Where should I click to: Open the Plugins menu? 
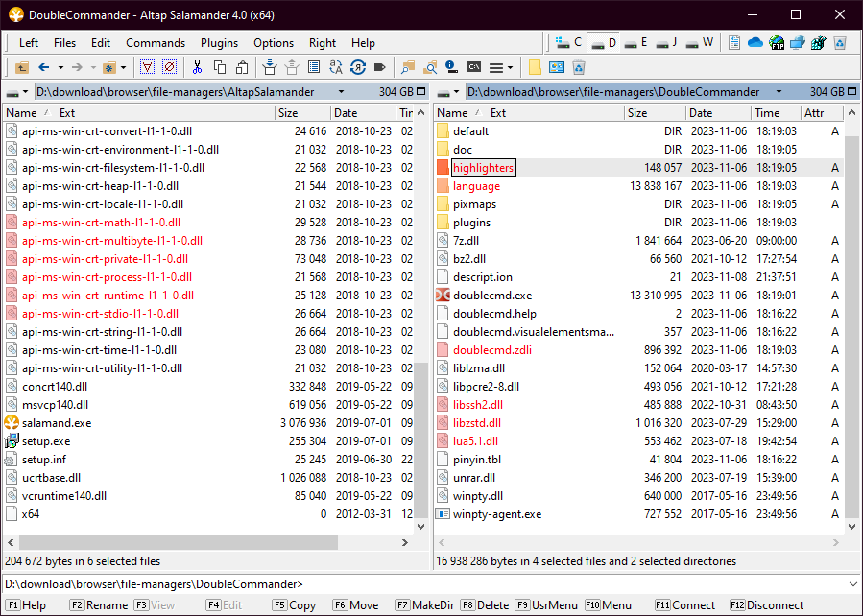219,43
